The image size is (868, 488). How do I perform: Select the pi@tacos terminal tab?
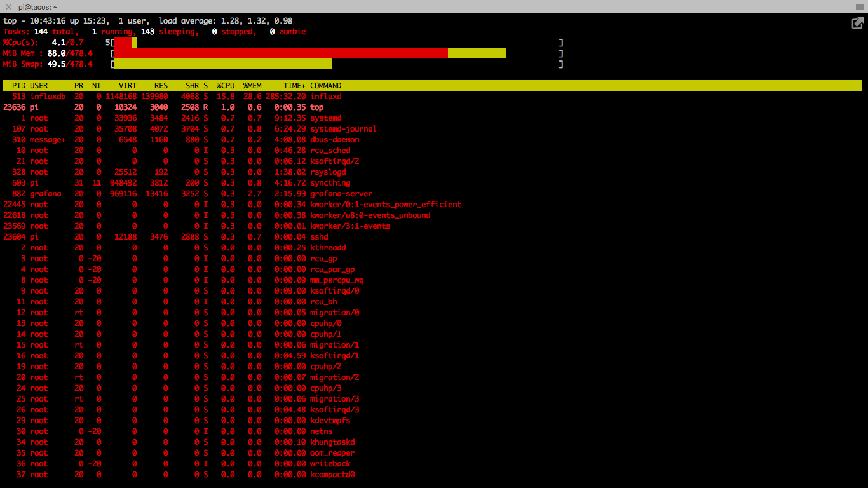(x=38, y=6)
